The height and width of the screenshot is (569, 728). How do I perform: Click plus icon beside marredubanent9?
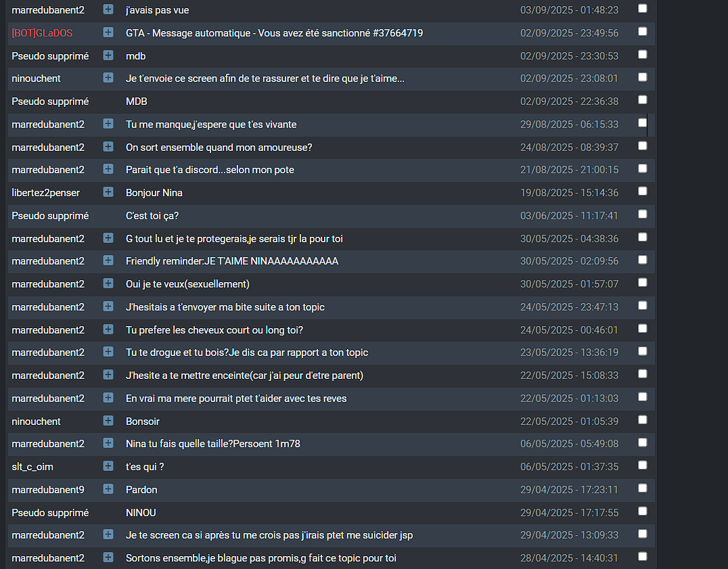point(108,488)
